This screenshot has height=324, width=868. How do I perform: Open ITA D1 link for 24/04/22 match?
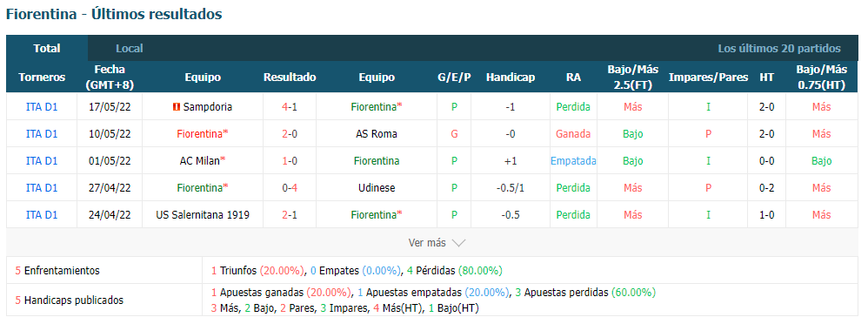[x=42, y=215]
